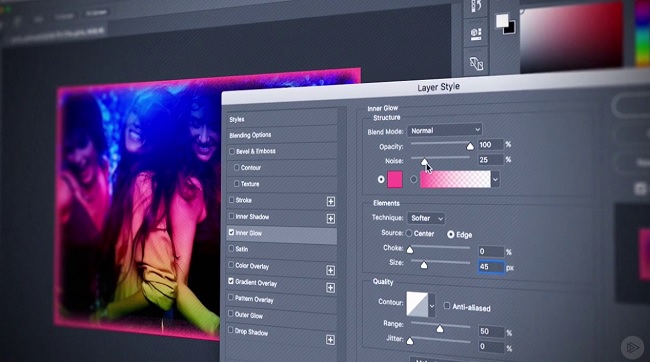Click the Size slider handle
This screenshot has width=650, height=362.
(x=424, y=265)
